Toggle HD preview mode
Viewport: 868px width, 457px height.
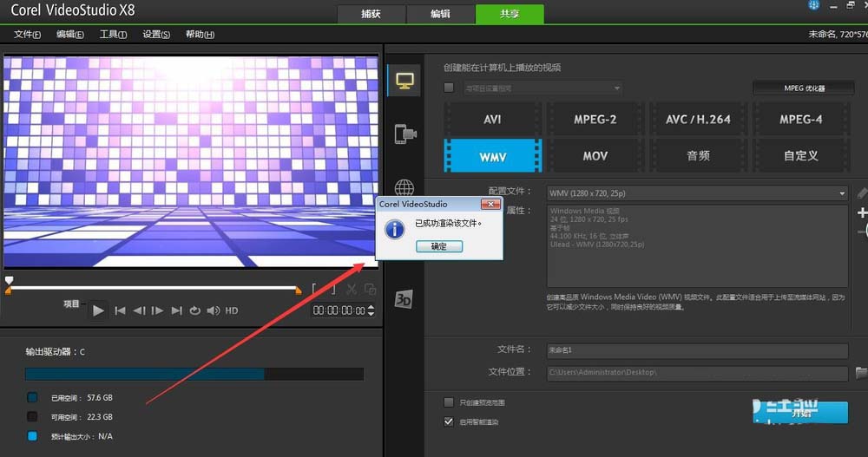[x=232, y=311]
